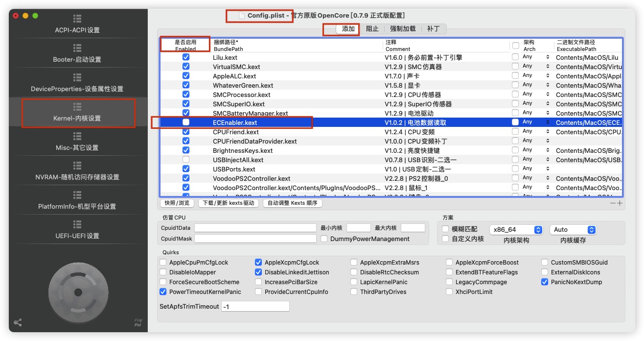Select the VoodooPS2Controller.kext bundle path cell
This screenshot has width=644, height=341.
[252, 178]
